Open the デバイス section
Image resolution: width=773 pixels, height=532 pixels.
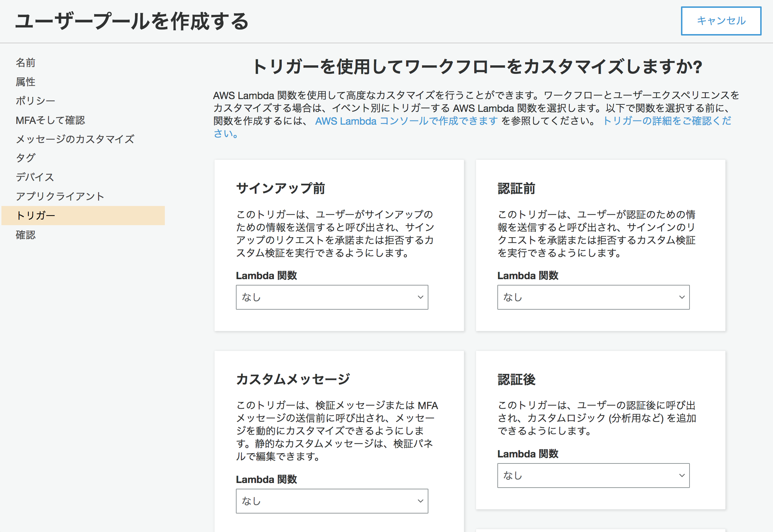click(x=35, y=177)
